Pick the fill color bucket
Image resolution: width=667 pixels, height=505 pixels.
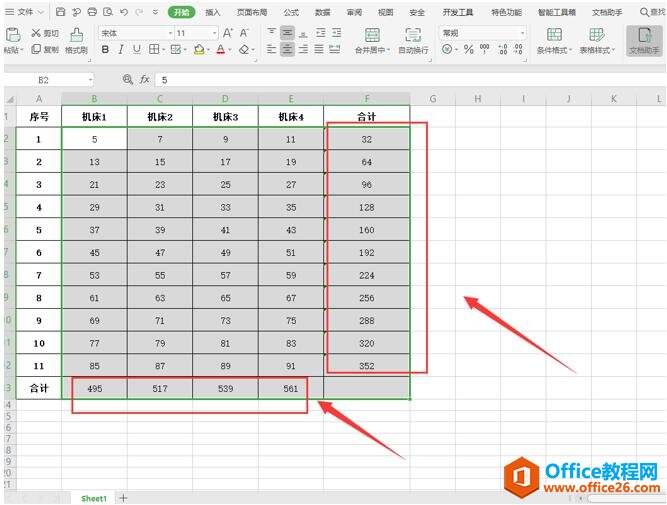[x=199, y=50]
